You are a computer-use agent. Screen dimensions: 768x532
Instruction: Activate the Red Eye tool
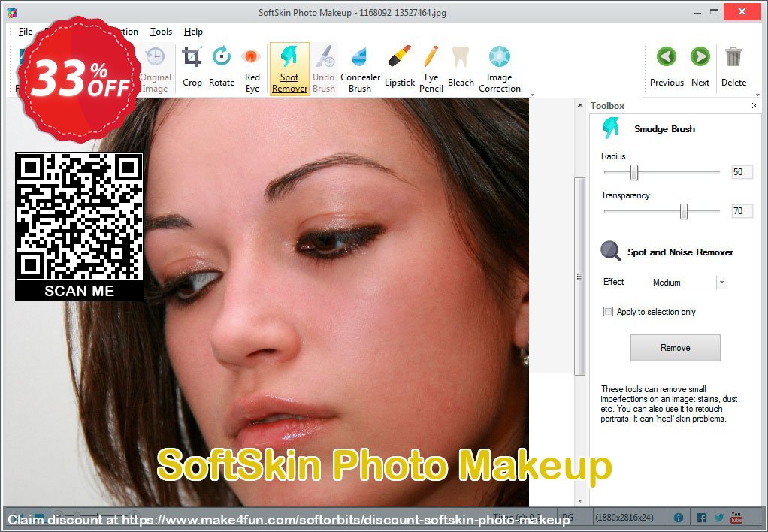point(252,68)
